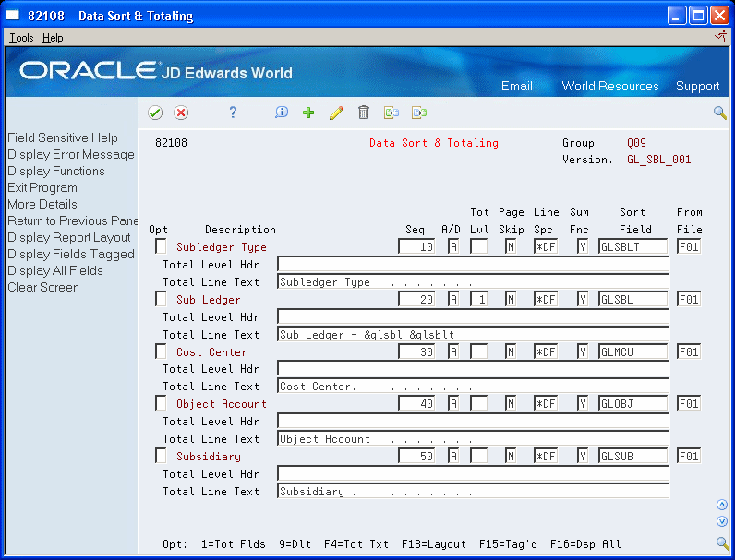The width and height of the screenshot is (735, 560).
Task: Click Seq field containing 50
Action: 416,456
